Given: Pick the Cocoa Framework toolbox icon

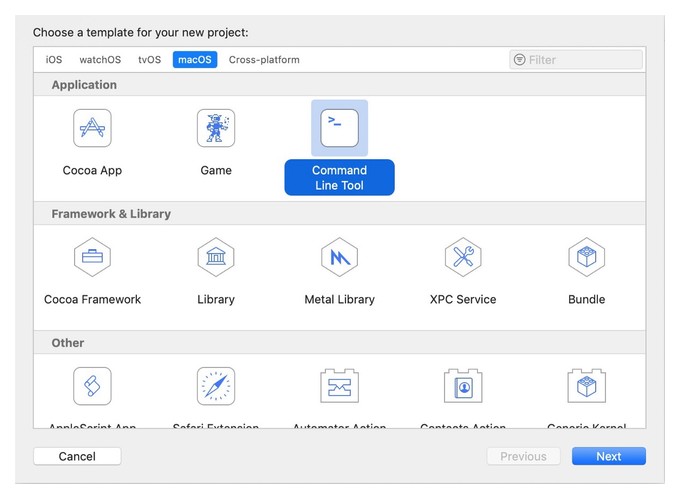Looking at the screenshot, I should 92,257.
